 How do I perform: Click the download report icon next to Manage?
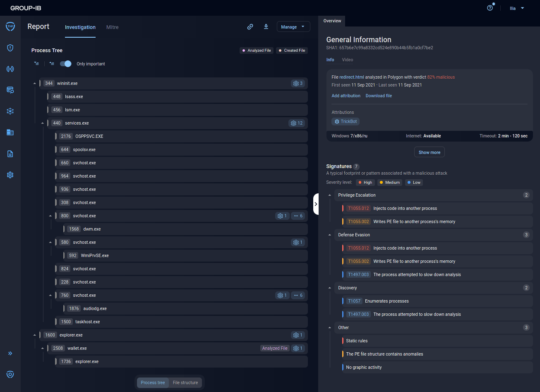click(x=266, y=26)
